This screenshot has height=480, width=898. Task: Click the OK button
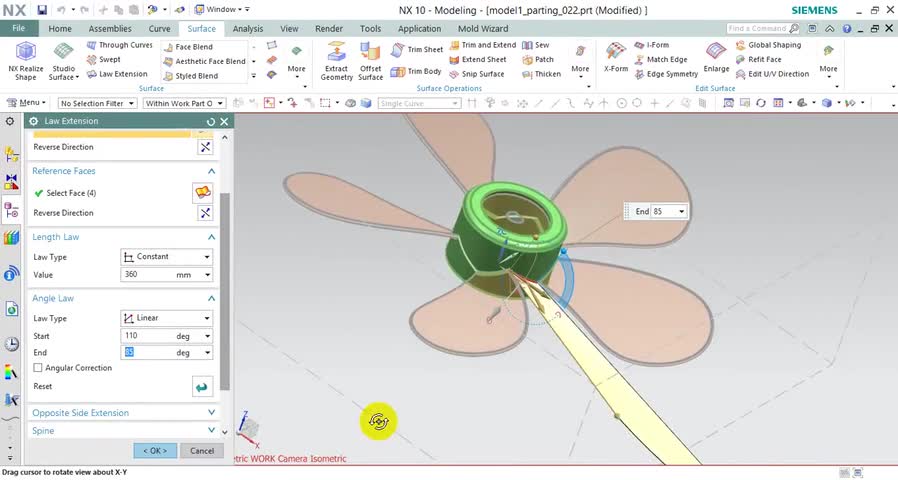point(155,451)
